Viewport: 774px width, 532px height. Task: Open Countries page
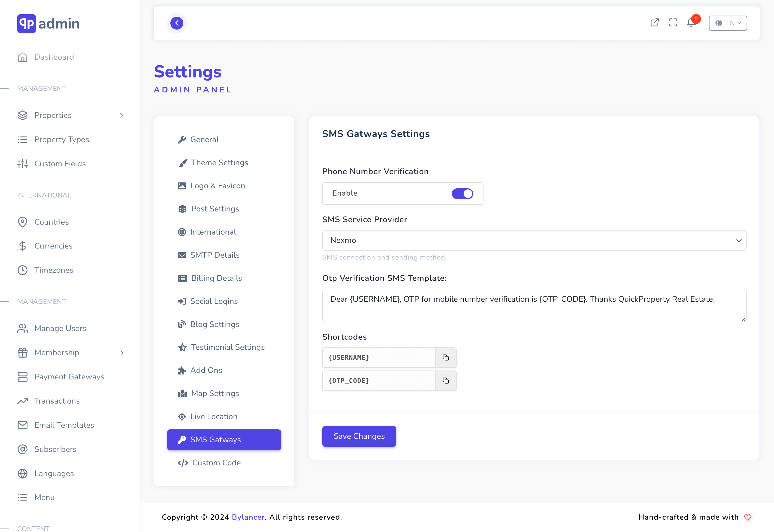coord(51,222)
